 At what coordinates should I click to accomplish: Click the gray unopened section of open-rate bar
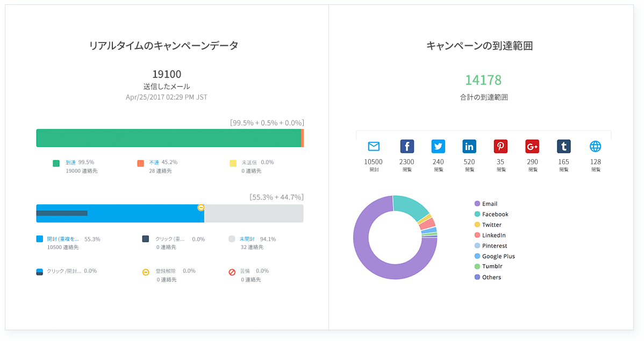click(x=254, y=214)
